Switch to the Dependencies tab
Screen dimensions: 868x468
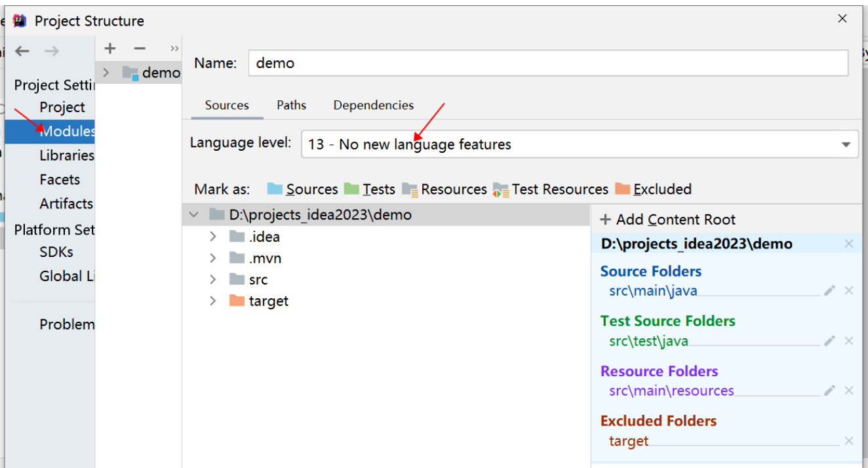click(373, 106)
